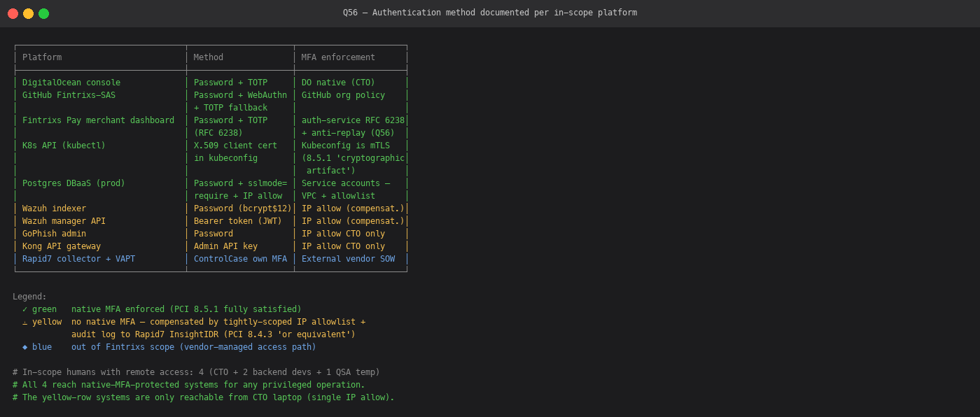Click the 'MFA enforcement' column header
Image resolution: width=980 pixels, height=417 pixels.
[x=338, y=57]
